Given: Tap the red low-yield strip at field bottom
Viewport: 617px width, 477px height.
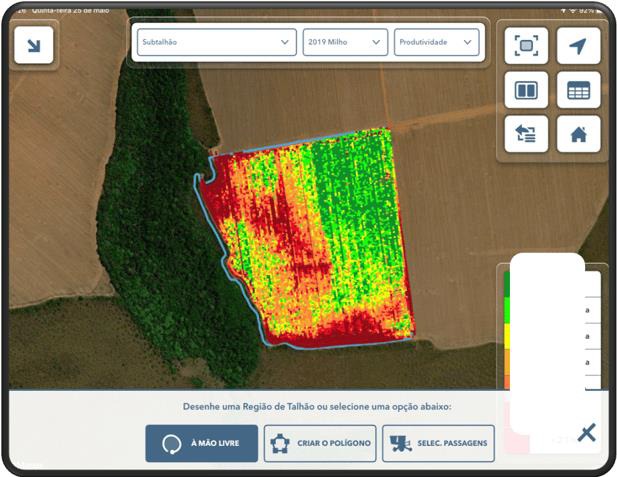Looking at the screenshot, I should click(x=340, y=328).
